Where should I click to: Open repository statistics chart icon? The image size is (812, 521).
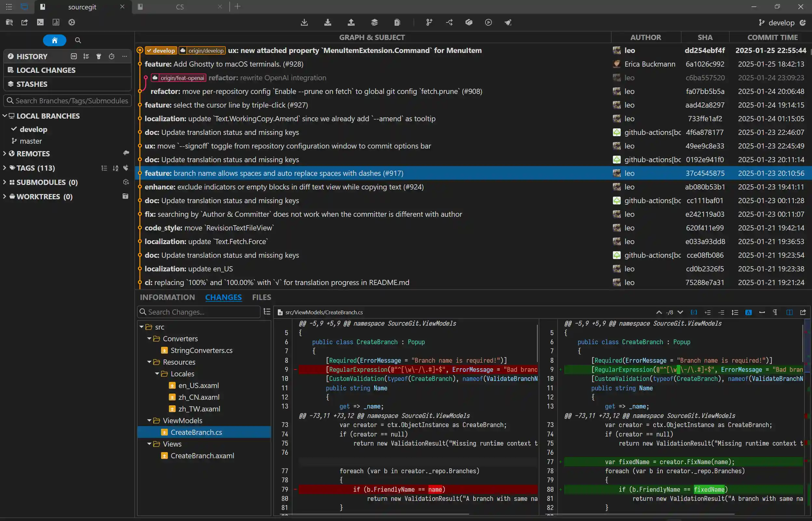tap(56, 22)
